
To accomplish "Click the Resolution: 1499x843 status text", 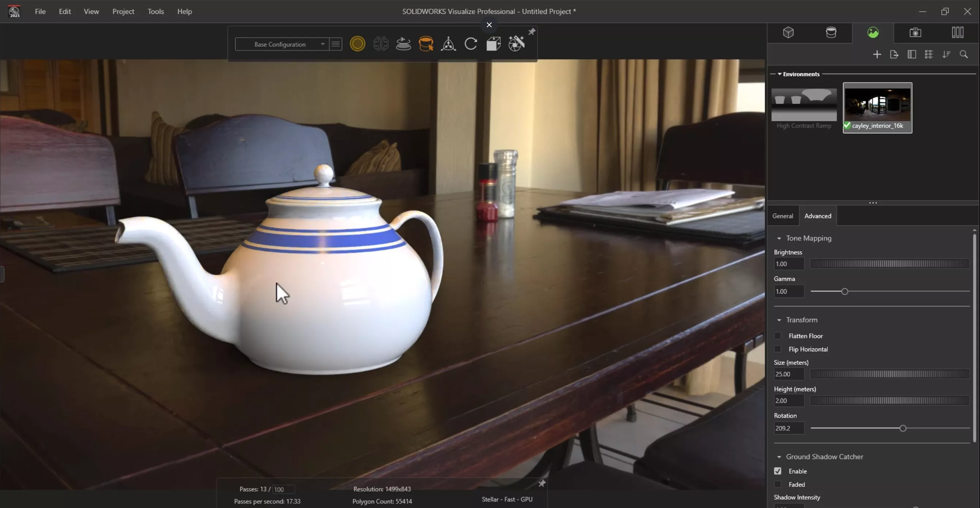I will point(382,489).
